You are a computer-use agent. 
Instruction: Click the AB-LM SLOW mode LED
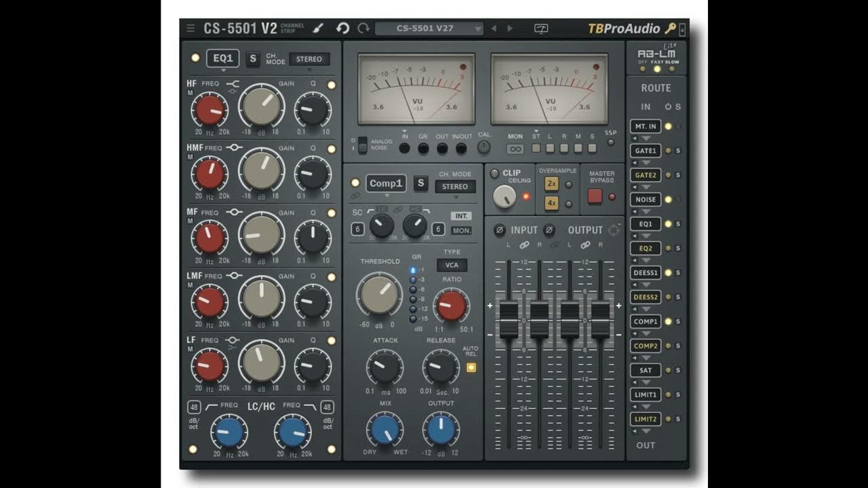(671, 68)
